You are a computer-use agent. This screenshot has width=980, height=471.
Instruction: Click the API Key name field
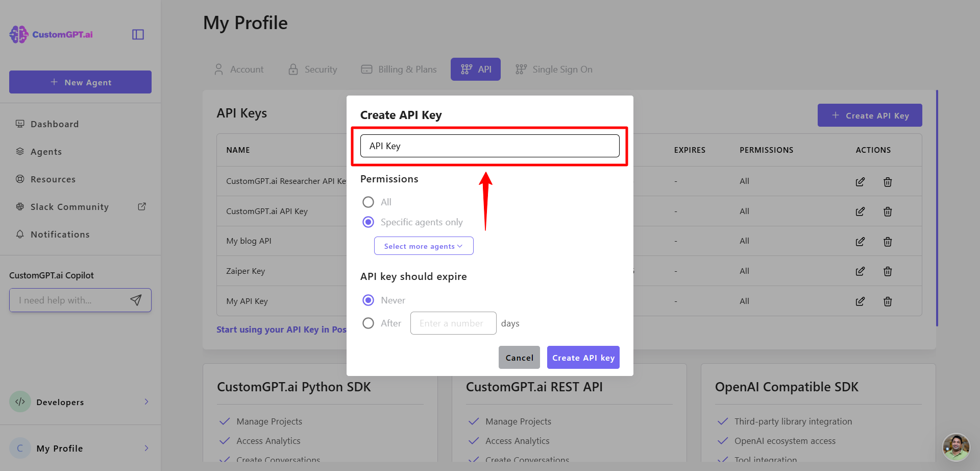[x=490, y=146]
